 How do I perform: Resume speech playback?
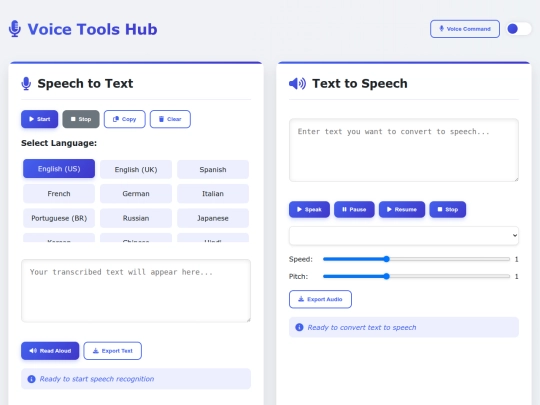click(x=402, y=209)
